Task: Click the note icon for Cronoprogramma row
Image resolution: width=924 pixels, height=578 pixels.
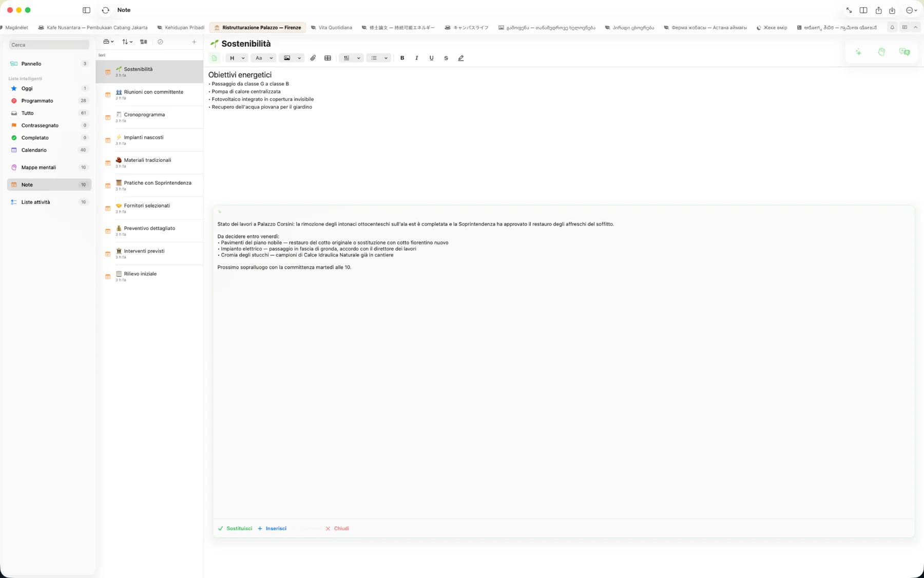Action: (108, 118)
